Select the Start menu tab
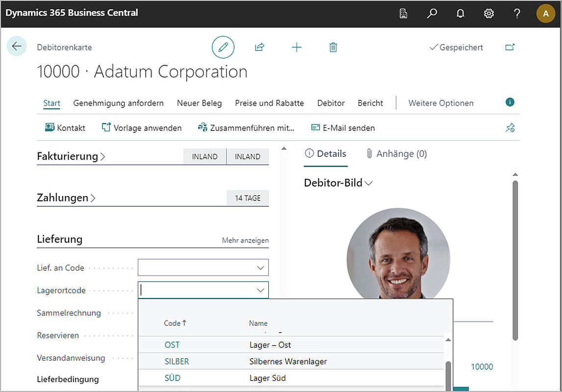 (x=51, y=103)
